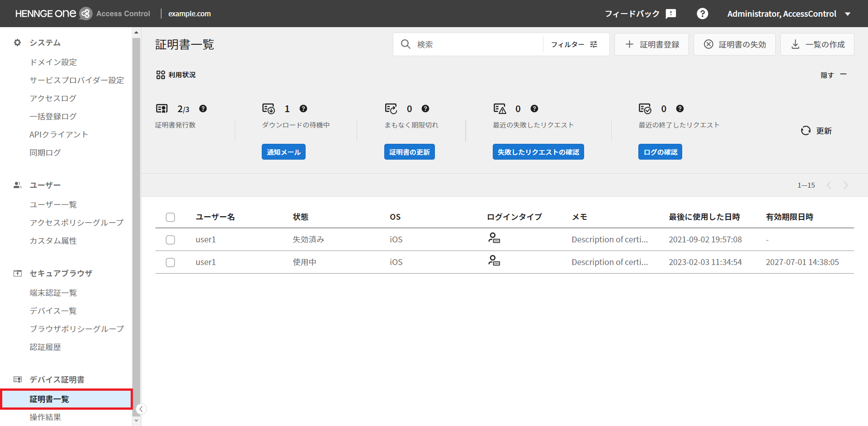868x426 pixels.
Task: Show help for まもなく期限切れ
Action: point(425,109)
